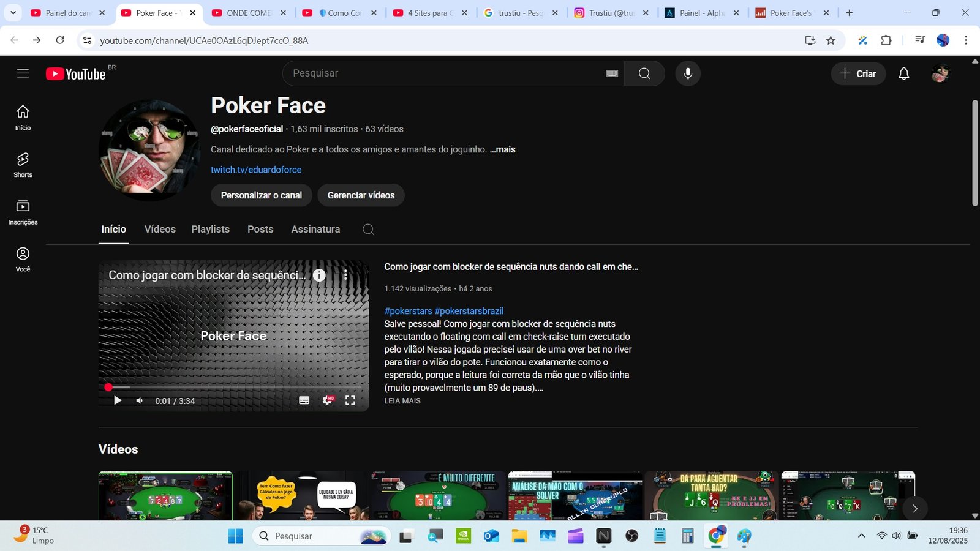The width and height of the screenshot is (980, 551).
Task: Switch to the Posts channel tab
Action: 260,229
